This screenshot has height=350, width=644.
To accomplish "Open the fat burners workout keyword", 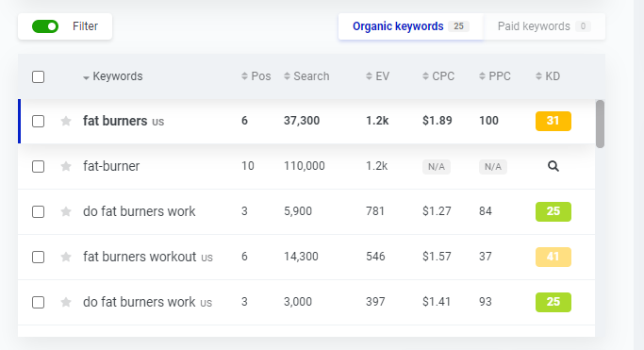I will coord(140,257).
